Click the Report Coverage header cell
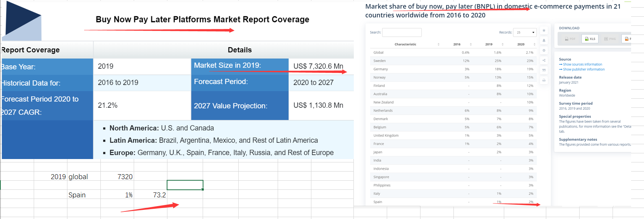This screenshot has height=219, width=644. tap(47, 50)
